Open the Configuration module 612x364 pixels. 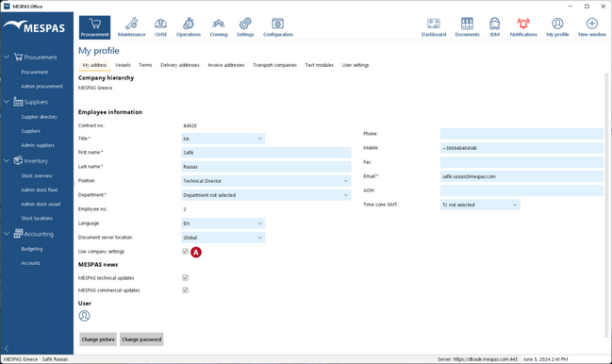tap(278, 27)
